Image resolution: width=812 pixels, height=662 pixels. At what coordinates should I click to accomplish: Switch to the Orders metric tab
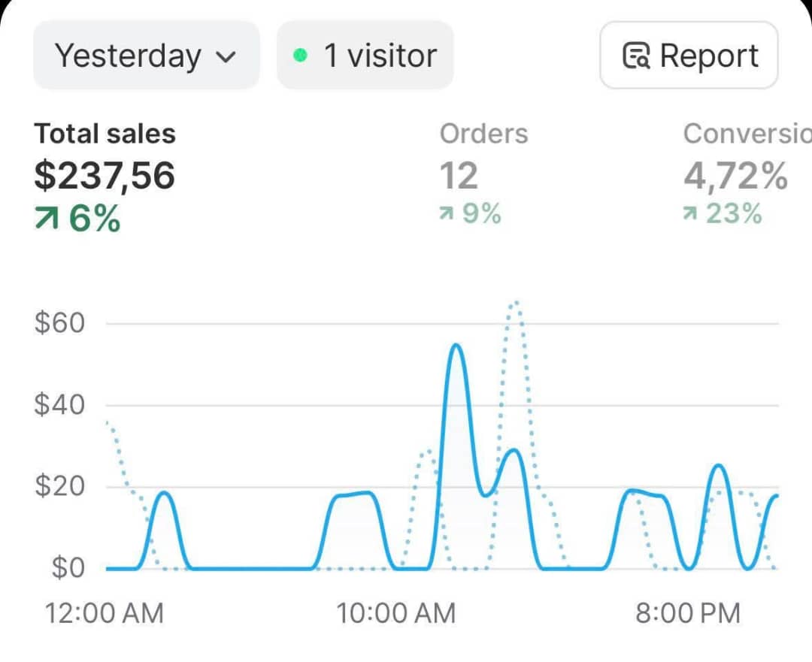click(x=483, y=134)
